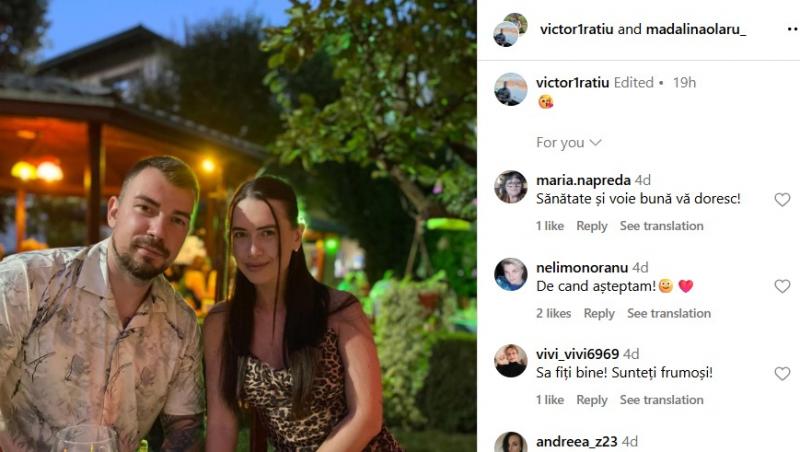Reply to maria.napreda's comment
800x452 pixels.
[592, 226]
